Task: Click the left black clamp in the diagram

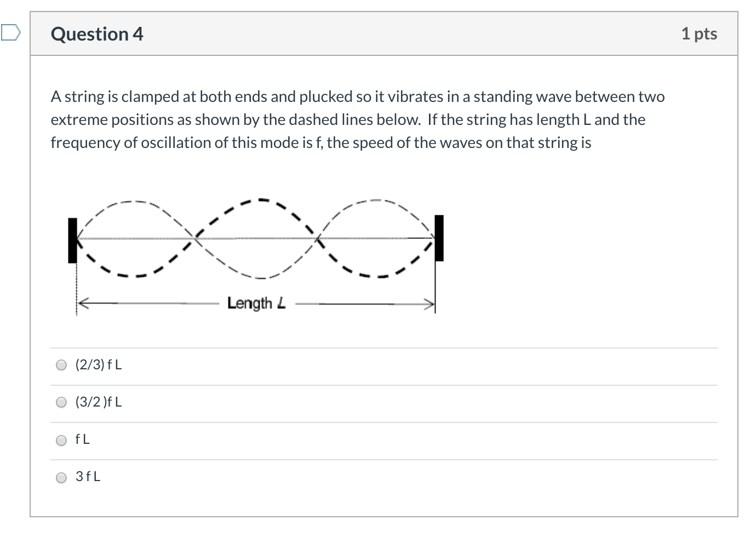Action: (72, 241)
